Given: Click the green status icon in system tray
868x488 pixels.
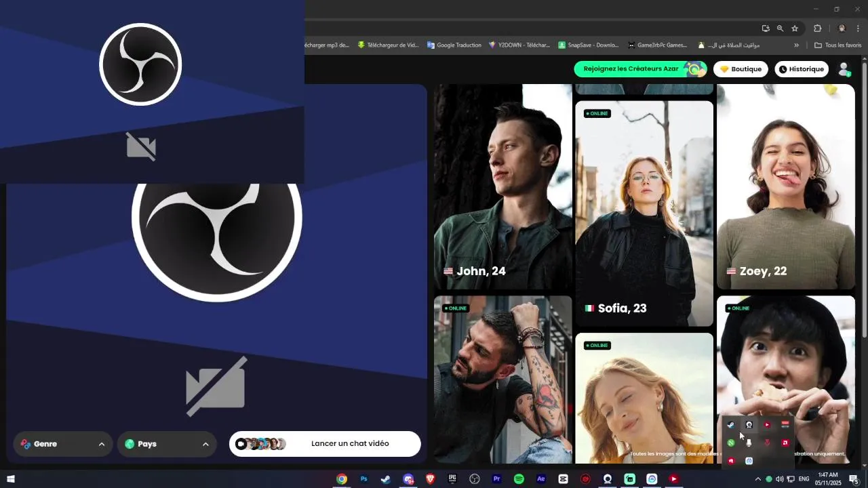Looking at the screenshot, I should (x=769, y=479).
